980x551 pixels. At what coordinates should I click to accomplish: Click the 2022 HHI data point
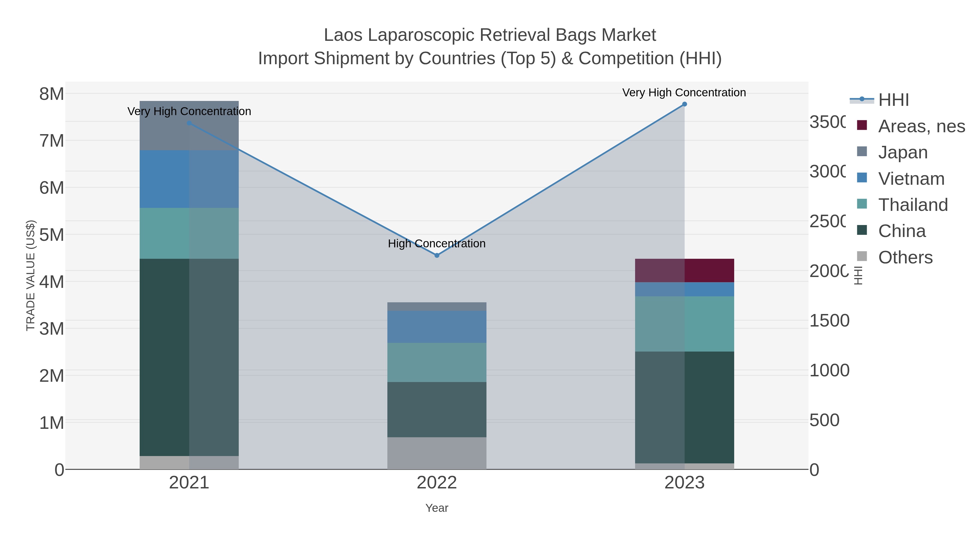point(437,256)
